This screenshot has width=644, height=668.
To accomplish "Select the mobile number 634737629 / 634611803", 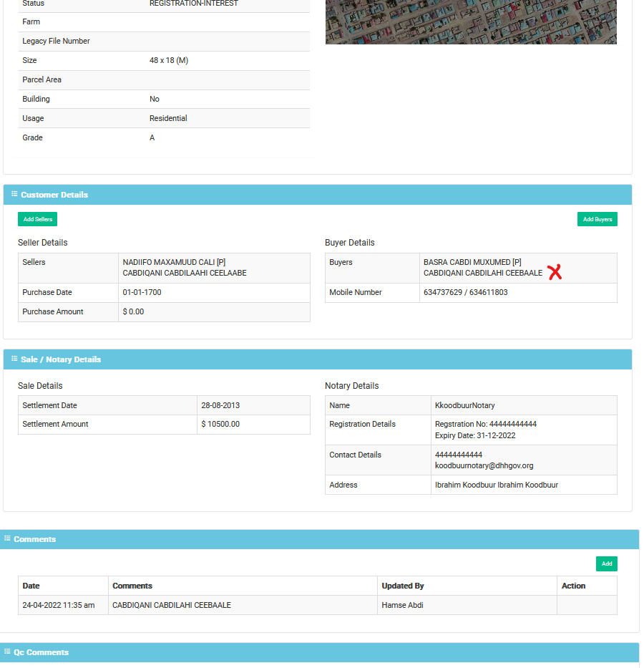I will tap(466, 292).
